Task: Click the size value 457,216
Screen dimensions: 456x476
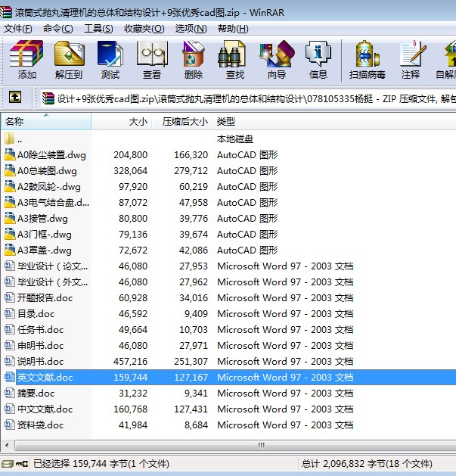Action: pyautogui.click(x=131, y=361)
